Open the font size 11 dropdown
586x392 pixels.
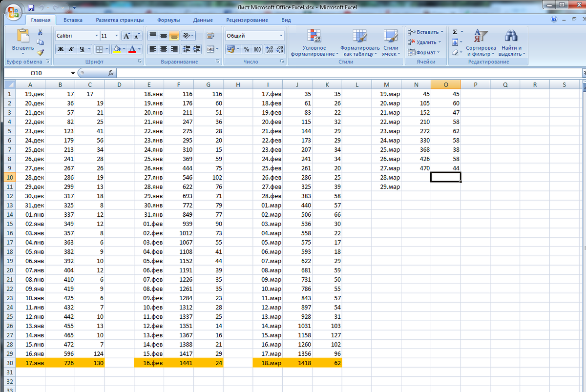tap(116, 36)
